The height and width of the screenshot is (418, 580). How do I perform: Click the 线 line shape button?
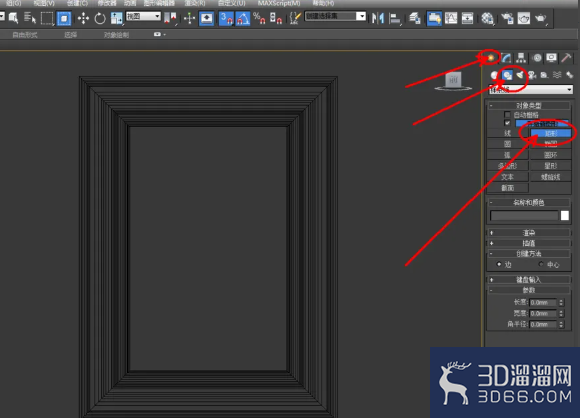[x=508, y=133]
